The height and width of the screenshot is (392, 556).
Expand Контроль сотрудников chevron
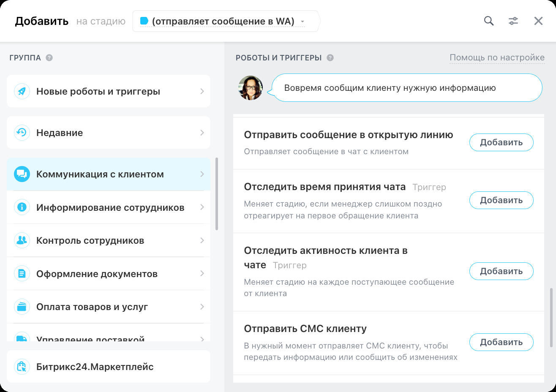click(202, 240)
